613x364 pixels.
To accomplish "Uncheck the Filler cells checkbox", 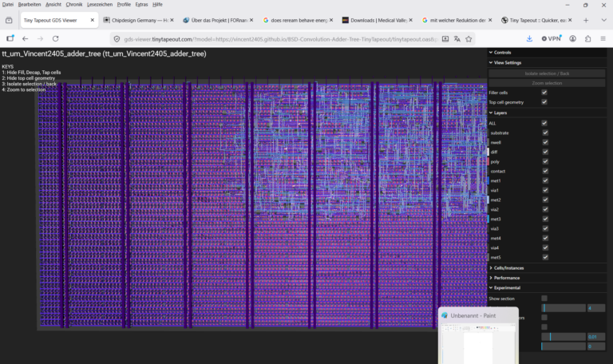I will [x=544, y=93].
